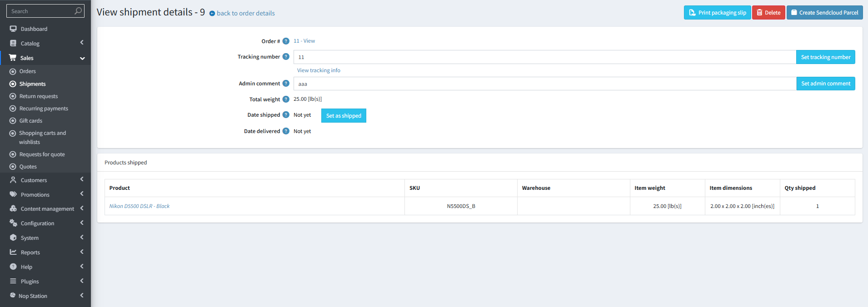Click Set admin comment button
The image size is (868, 307).
[825, 84]
